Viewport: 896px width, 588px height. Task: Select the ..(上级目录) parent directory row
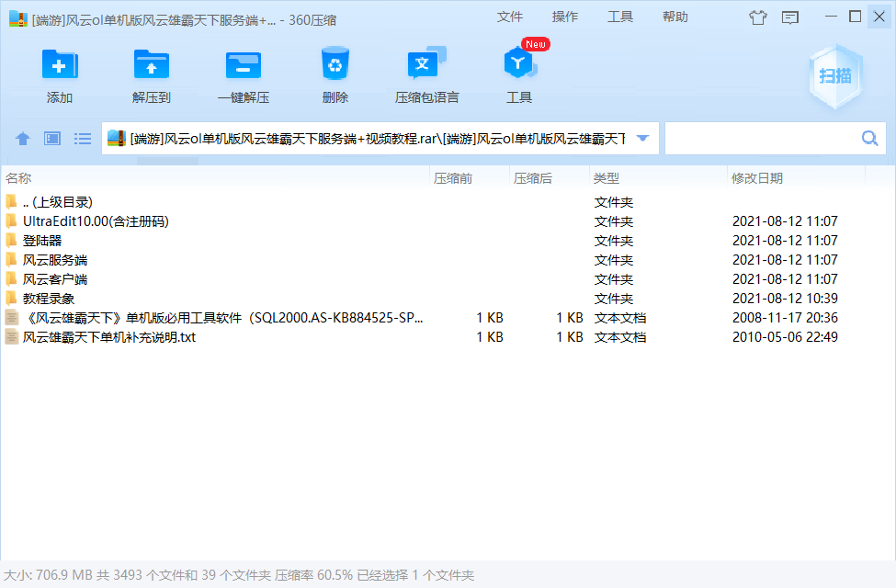448,202
